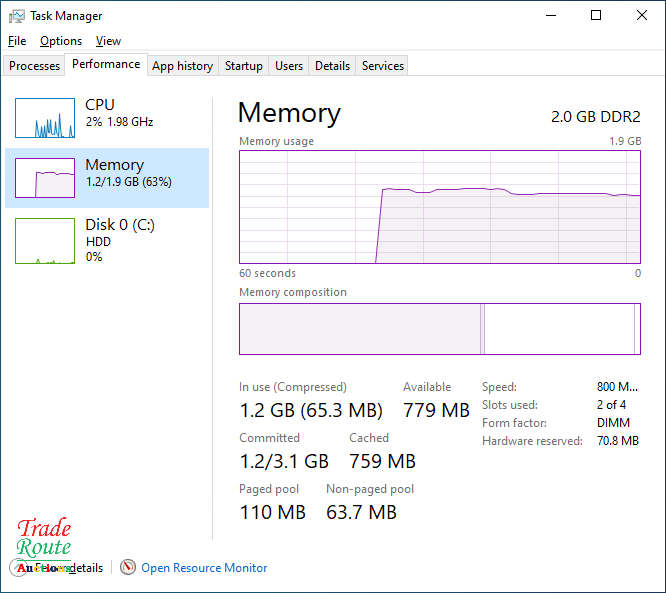Select Disk 0 (C:) in sidebar
The height and width of the screenshot is (593, 666).
pyautogui.click(x=107, y=239)
